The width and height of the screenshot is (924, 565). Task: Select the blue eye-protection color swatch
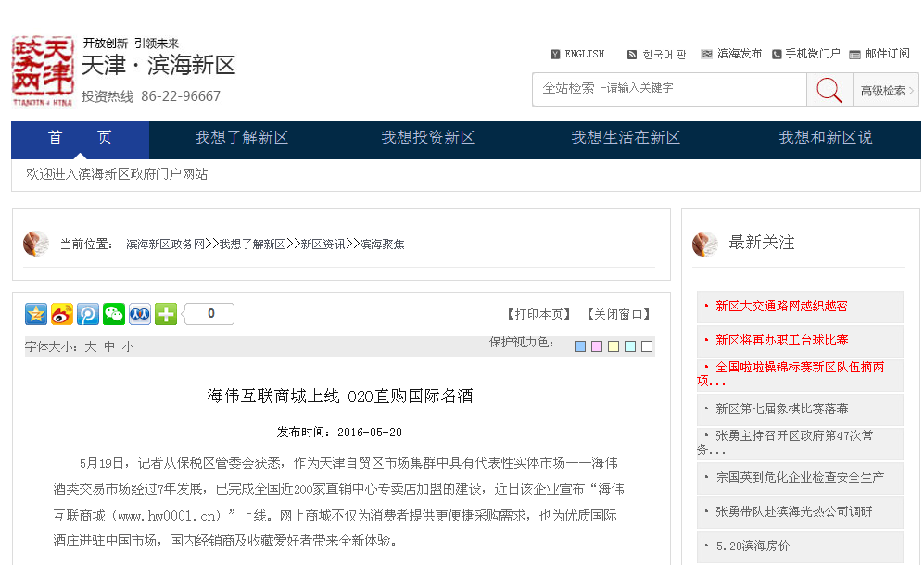tap(580, 346)
